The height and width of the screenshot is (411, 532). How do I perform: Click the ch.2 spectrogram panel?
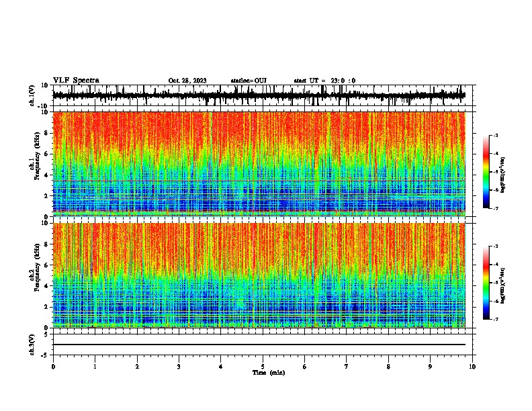259,275
